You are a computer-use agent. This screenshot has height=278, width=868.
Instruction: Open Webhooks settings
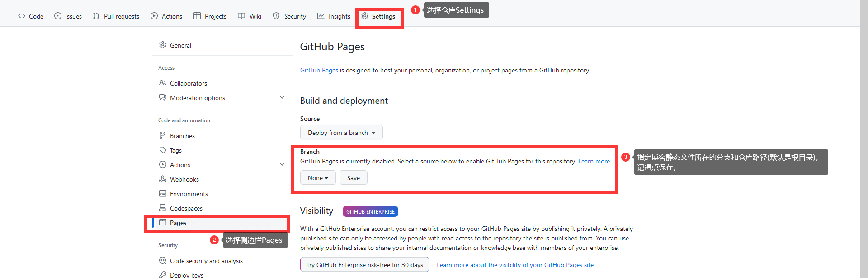coord(222,179)
